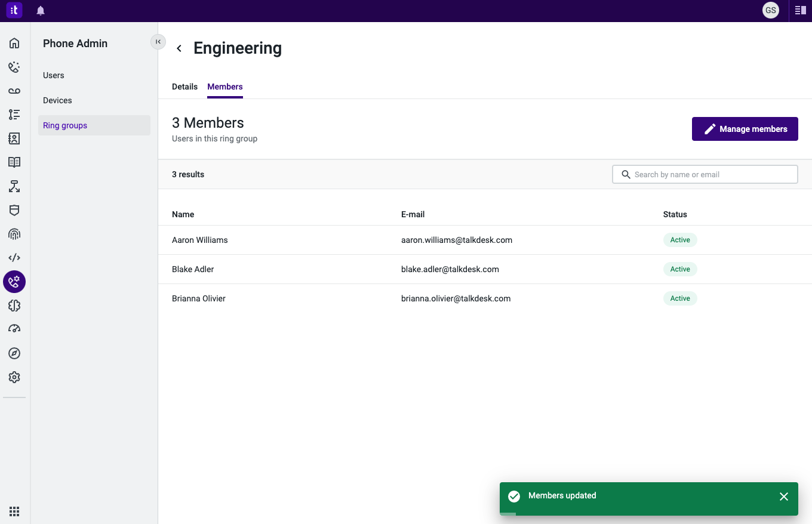
Task: Click the Name column header
Action: (x=183, y=214)
